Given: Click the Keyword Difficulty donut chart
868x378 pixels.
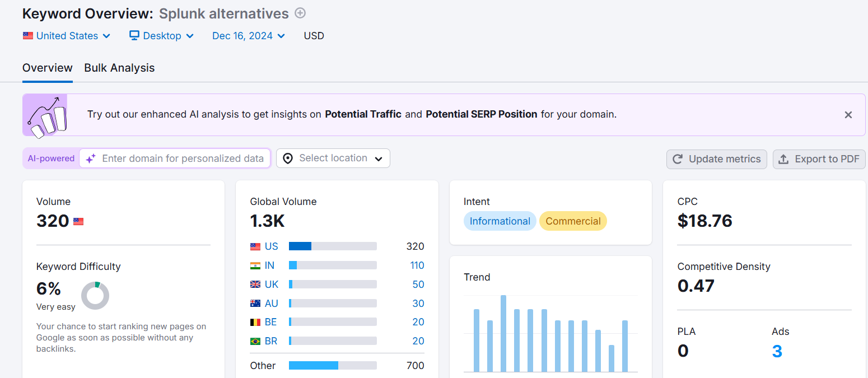Looking at the screenshot, I should (x=95, y=296).
